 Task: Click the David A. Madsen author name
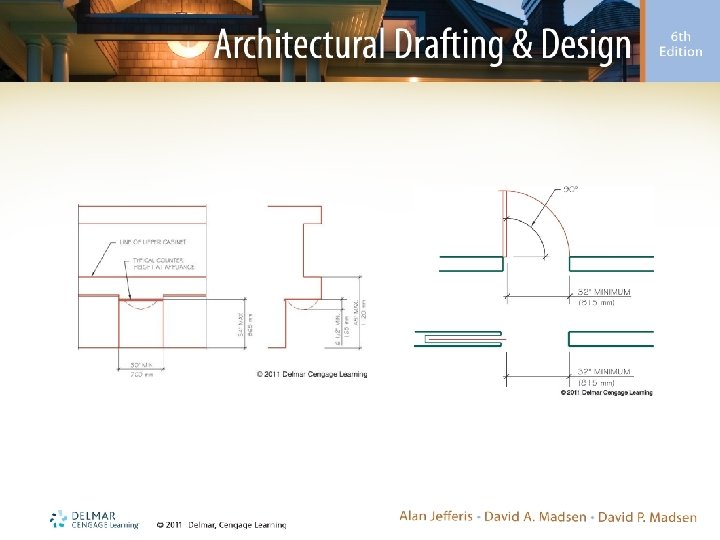(535, 517)
